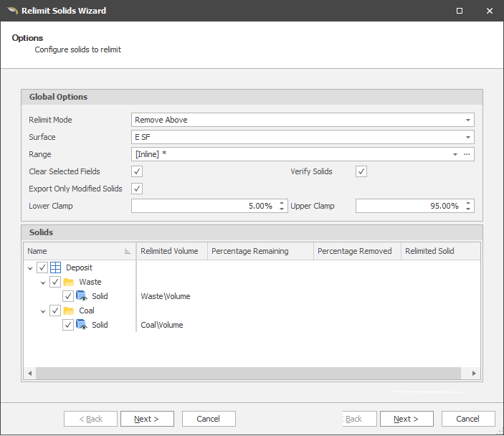Screen dimensions: 504x436
Task: Click the Relimited Volume column header
Action: pyautogui.click(x=171, y=251)
